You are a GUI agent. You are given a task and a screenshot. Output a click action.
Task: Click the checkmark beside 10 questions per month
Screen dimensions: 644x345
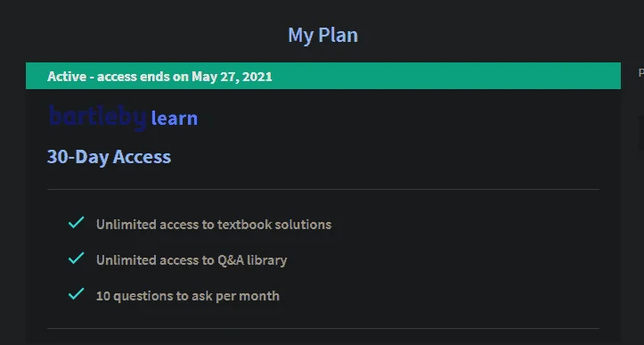[77, 294]
